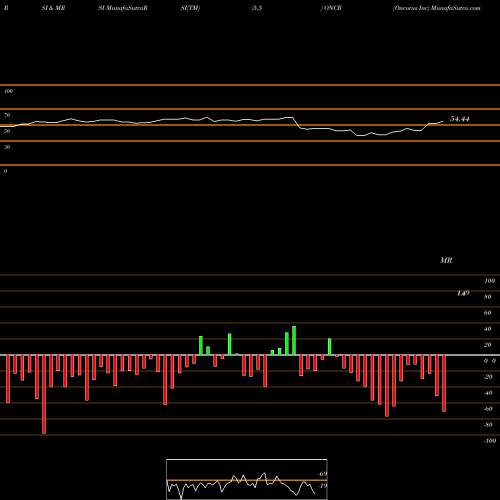Click the MR axis label -80
500x500 pixels.
(488, 425)
